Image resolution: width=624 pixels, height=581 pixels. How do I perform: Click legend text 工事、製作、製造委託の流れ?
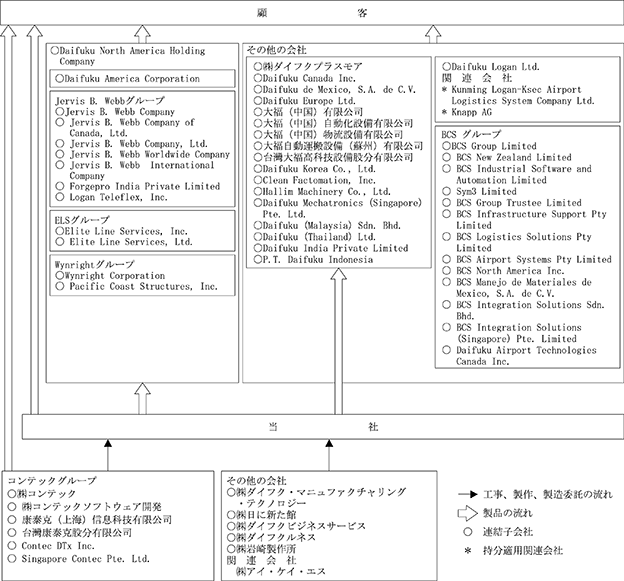coord(548,494)
